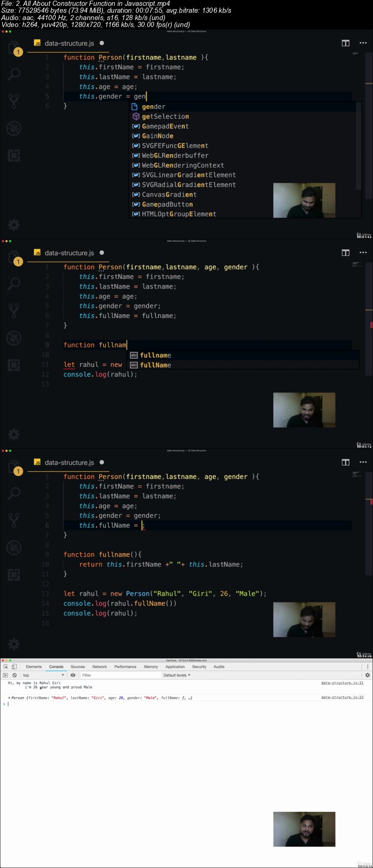The height and width of the screenshot is (868, 373).
Task: Expand the logged Person object in console
Action: 9,698
